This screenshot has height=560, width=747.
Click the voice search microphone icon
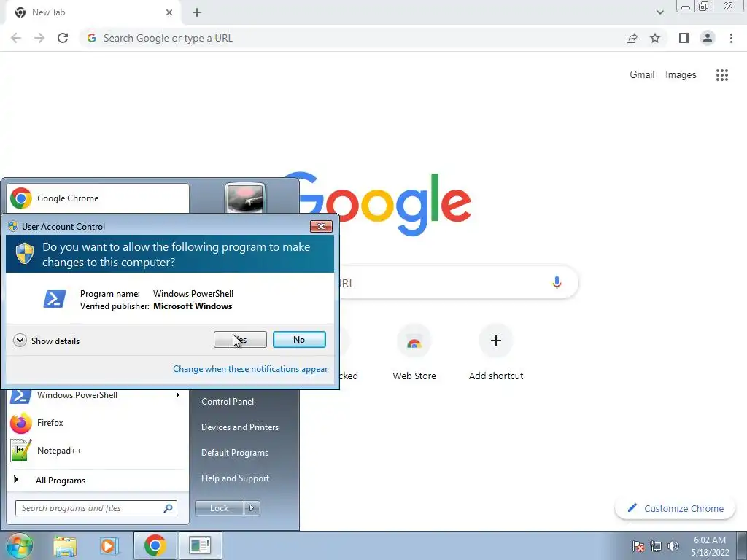tap(557, 282)
